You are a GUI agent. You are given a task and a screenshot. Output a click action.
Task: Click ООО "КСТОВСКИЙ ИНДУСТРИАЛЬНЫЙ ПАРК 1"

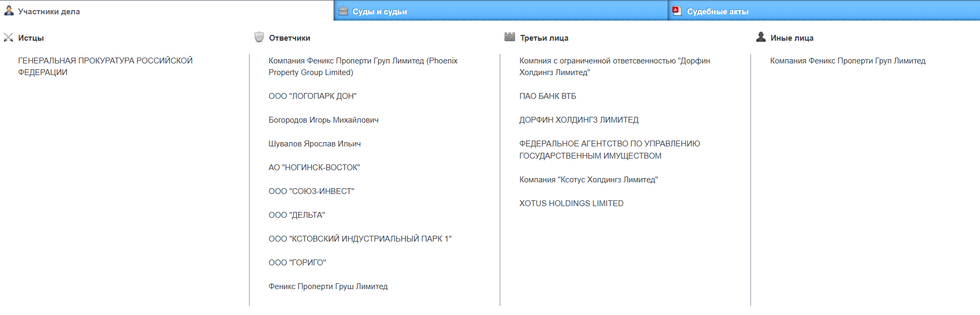click(x=360, y=239)
